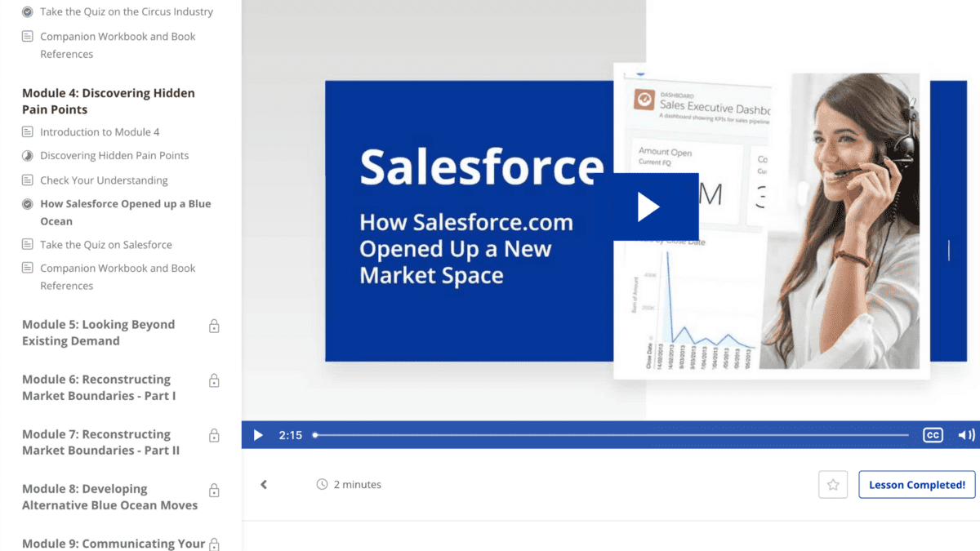Open Companion Workbook under Module 4
Viewport: 980px width, 551px height.
pos(118,277)
